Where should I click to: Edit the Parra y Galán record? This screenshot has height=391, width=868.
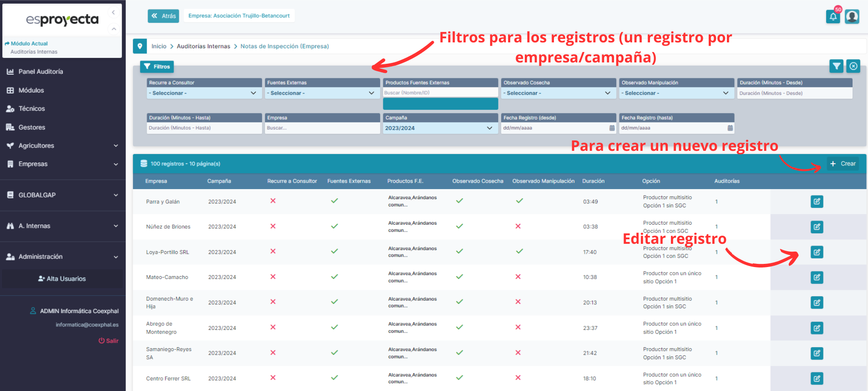coord(817,201)
